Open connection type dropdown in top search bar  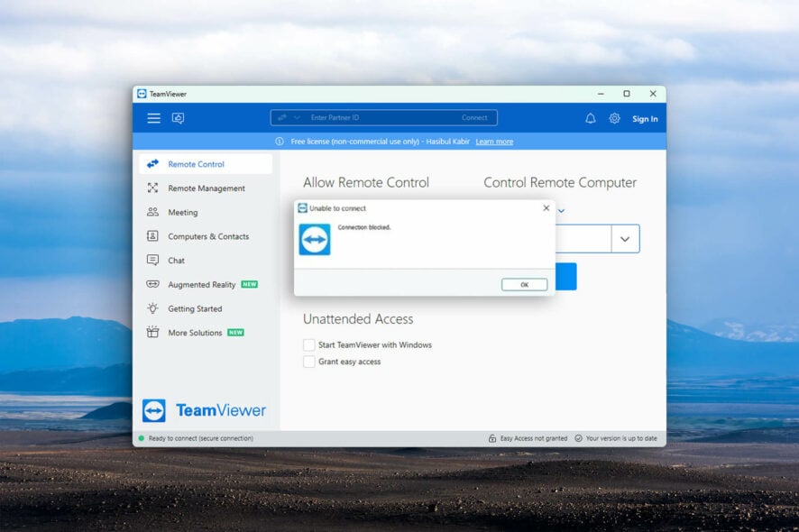297,118
